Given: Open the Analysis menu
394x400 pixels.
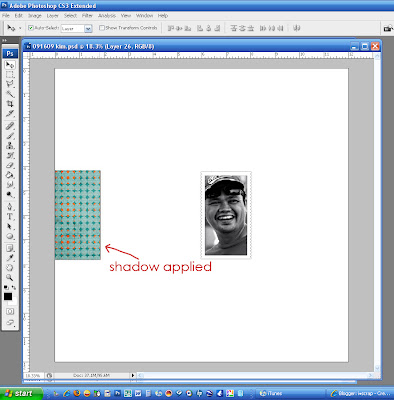Looking at the screenshot, I should pyautogui.click(x=107, y=16).
